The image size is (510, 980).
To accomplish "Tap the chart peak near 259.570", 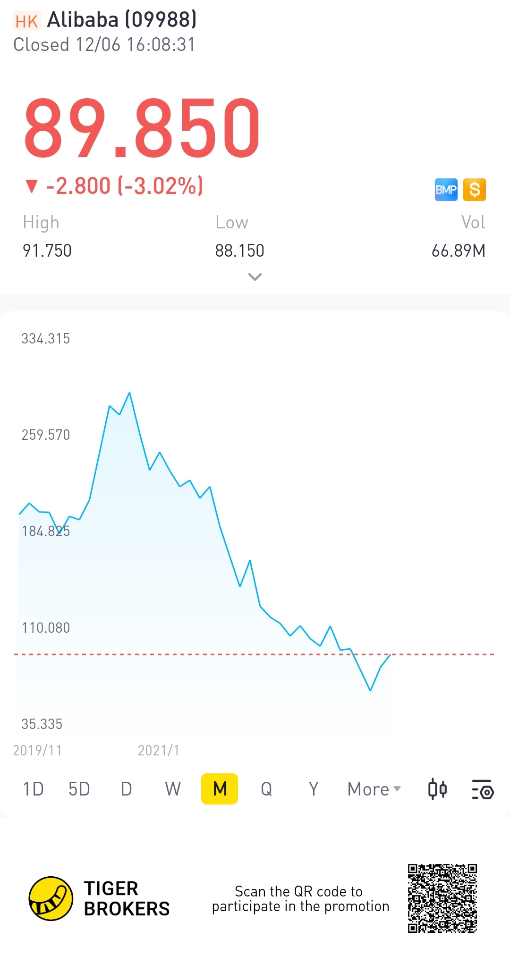I will tap(129, 393).
